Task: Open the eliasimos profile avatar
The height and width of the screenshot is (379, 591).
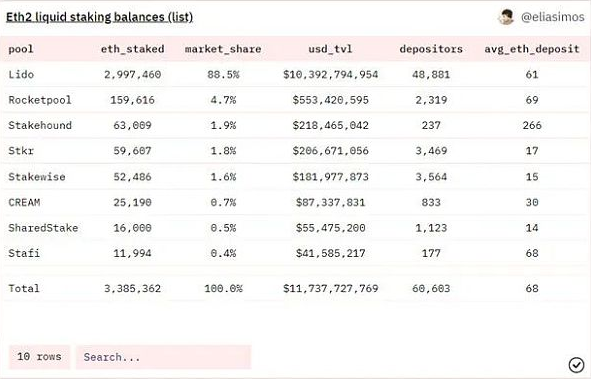Action: pos(506,17)
